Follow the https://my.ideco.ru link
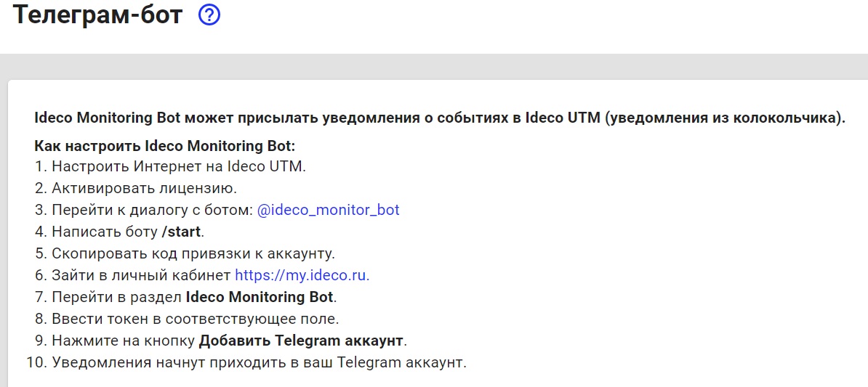Screen dimensions: 868x387 302,275
